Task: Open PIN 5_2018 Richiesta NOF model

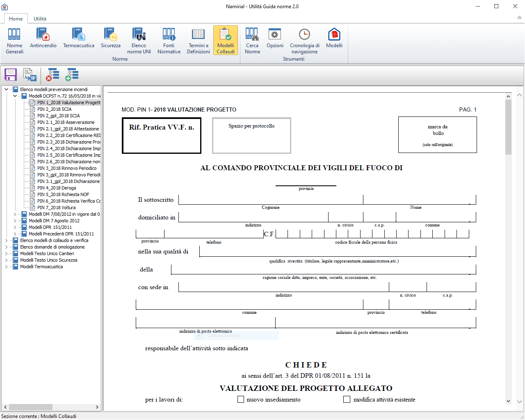Action: coord(63,194)
